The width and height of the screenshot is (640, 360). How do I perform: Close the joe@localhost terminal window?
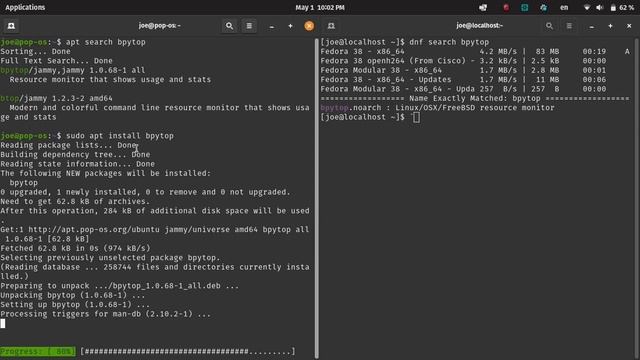pyautogui.click(x=629, y=26)
